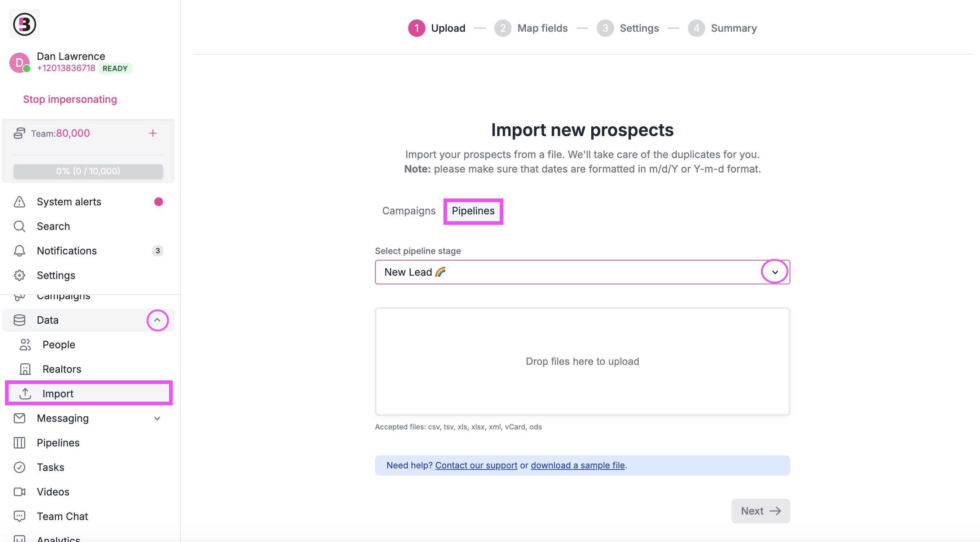
Task: Click the Contact our support link
Action: point(476,465)
